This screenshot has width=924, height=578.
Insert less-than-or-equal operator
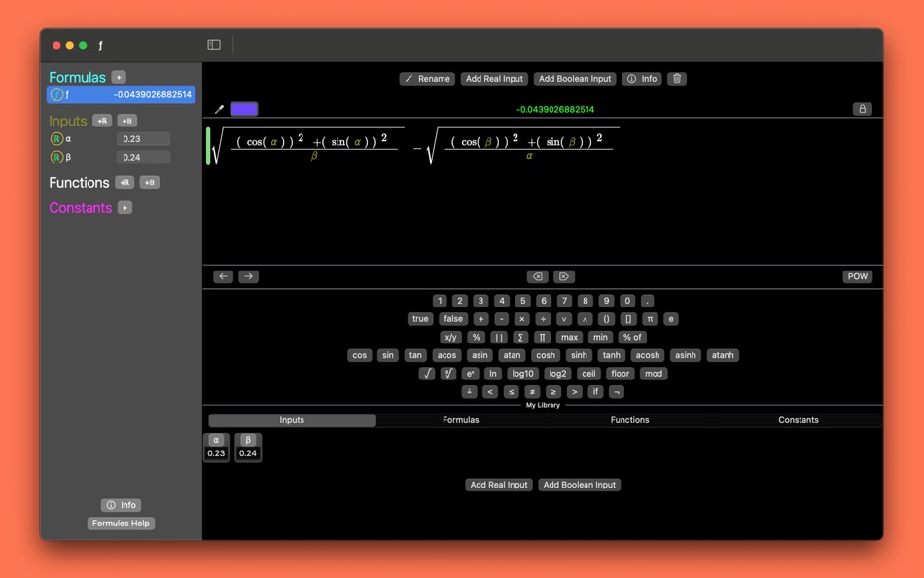(511, 391)
